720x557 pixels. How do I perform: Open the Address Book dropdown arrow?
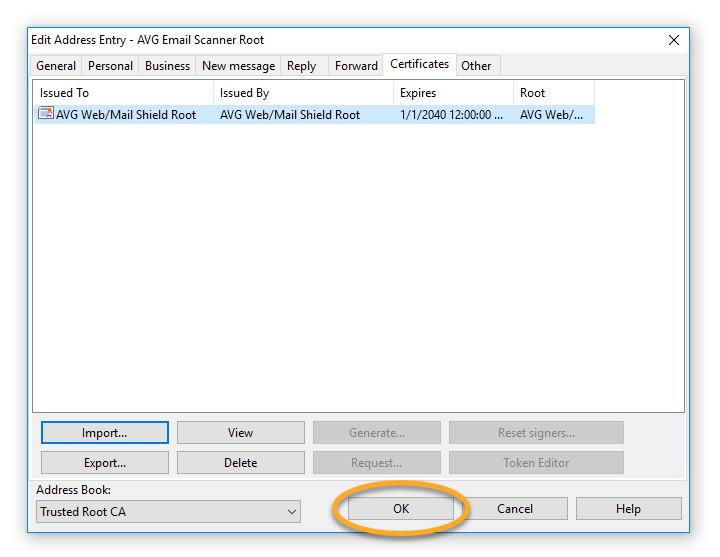coord(292,512)
